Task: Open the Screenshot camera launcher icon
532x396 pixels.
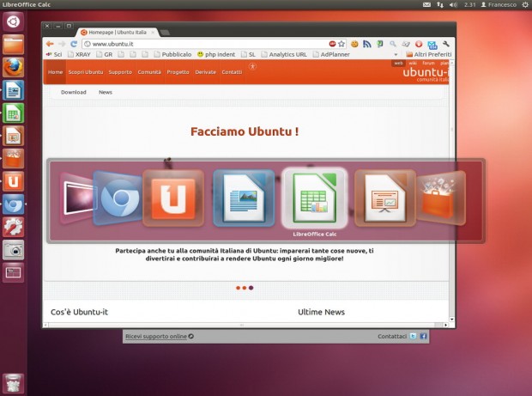Action: pyautogui.click(x=13, y=250)
